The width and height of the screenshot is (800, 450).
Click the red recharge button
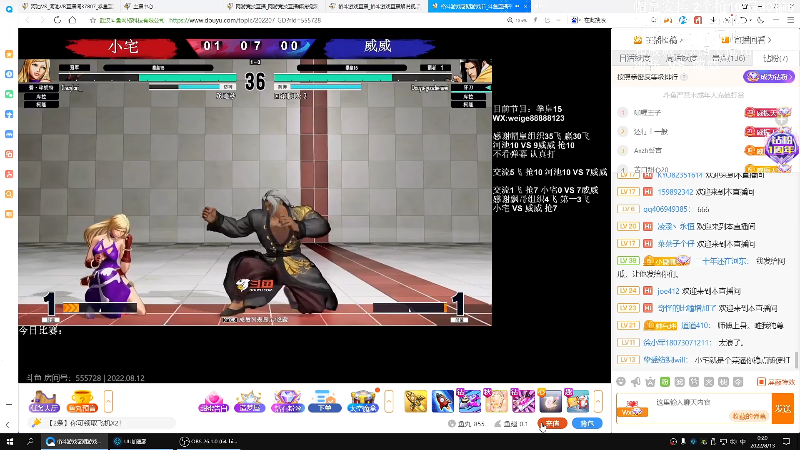pos(552,423)
